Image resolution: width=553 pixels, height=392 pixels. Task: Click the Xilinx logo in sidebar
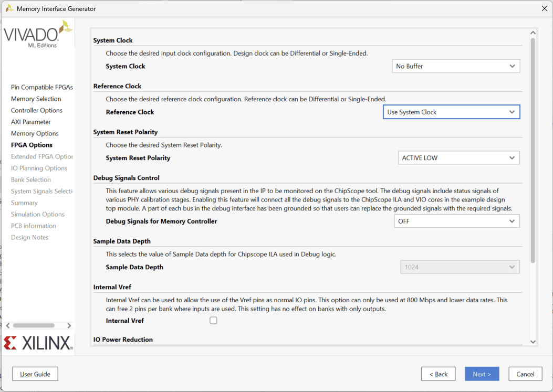38,343
